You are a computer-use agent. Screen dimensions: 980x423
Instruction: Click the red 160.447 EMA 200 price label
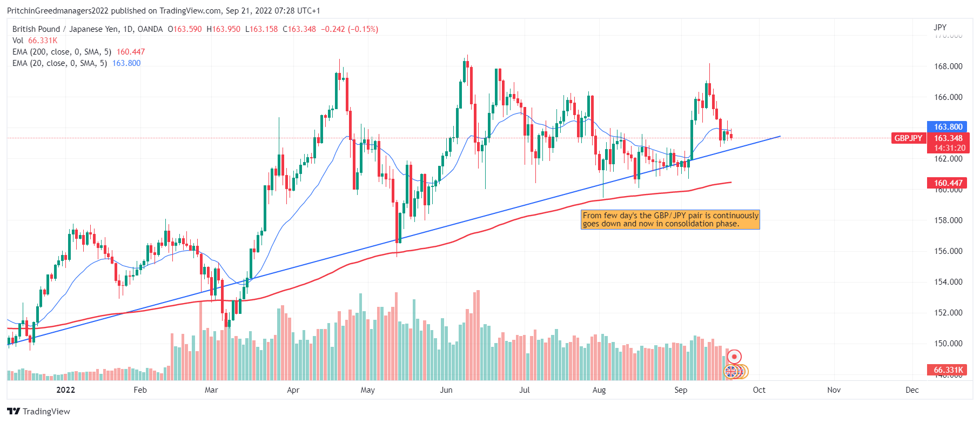point(948,183)
